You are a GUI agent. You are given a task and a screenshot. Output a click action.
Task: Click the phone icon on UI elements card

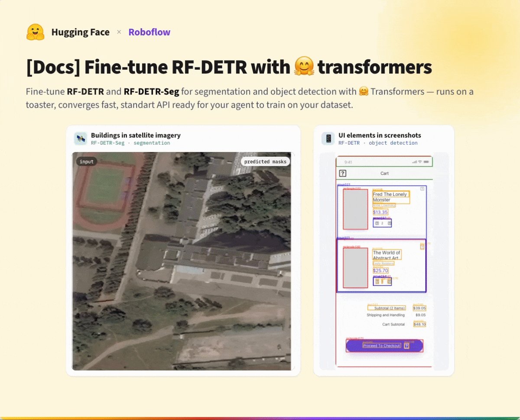pos(328,139)
